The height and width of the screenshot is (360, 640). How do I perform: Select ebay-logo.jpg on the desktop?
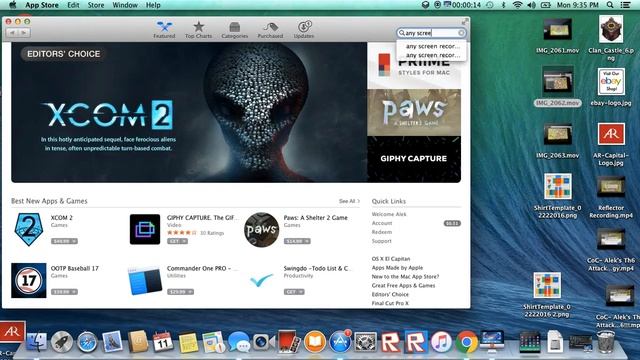click(611, 87)
